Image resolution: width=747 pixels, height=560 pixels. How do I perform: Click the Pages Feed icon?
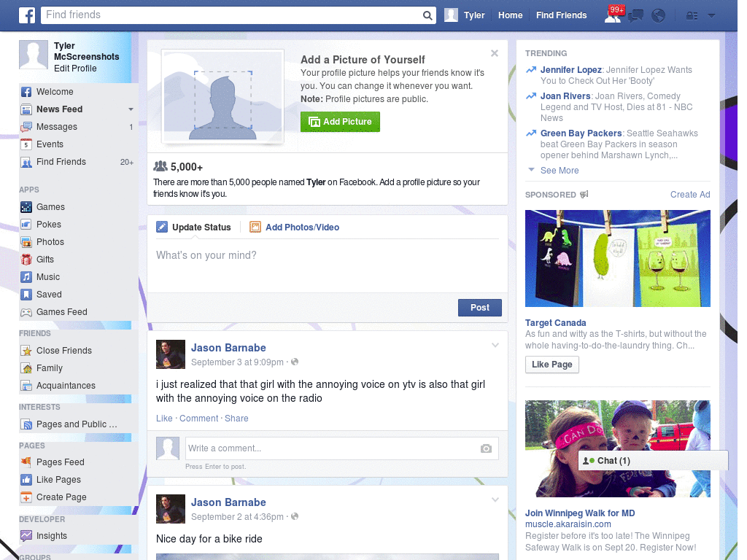(26, 462)
